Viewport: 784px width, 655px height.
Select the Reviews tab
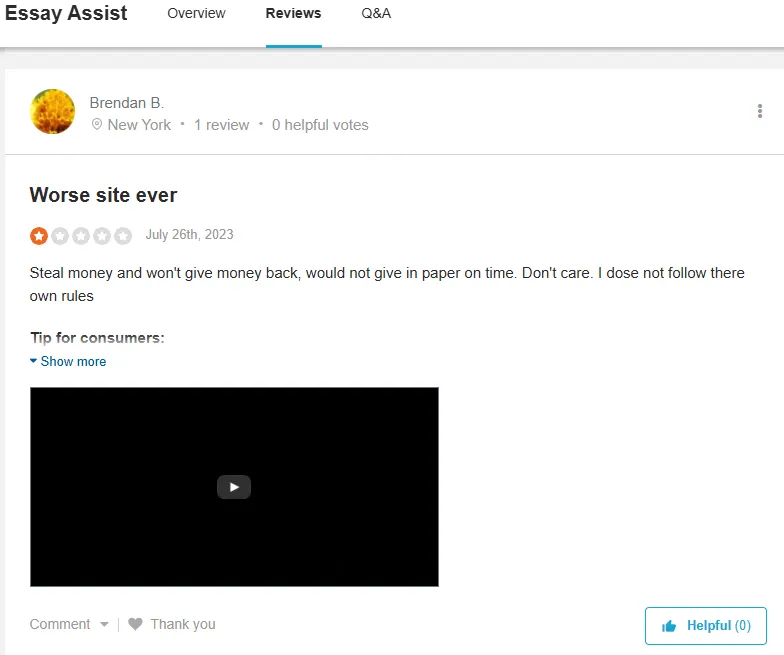pyautogui.click(x=294, y=14)
